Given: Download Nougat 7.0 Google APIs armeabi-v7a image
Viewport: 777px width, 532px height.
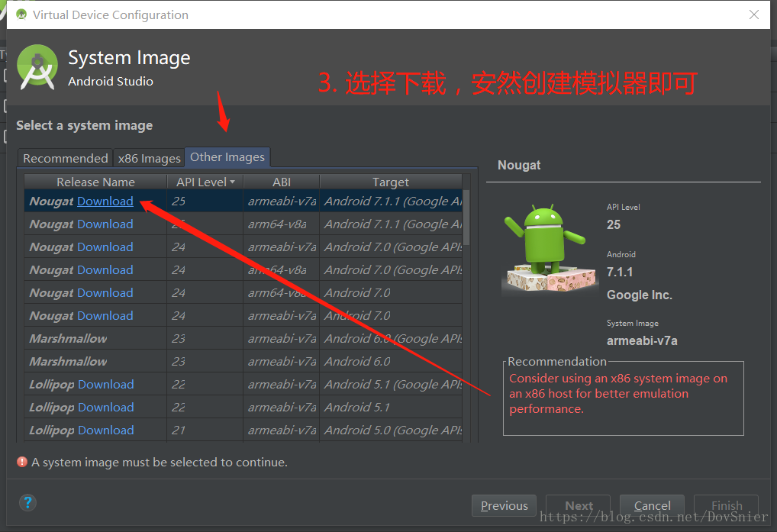Looking at the screenshot, I should pyautogui.click(x=105, y=247).
